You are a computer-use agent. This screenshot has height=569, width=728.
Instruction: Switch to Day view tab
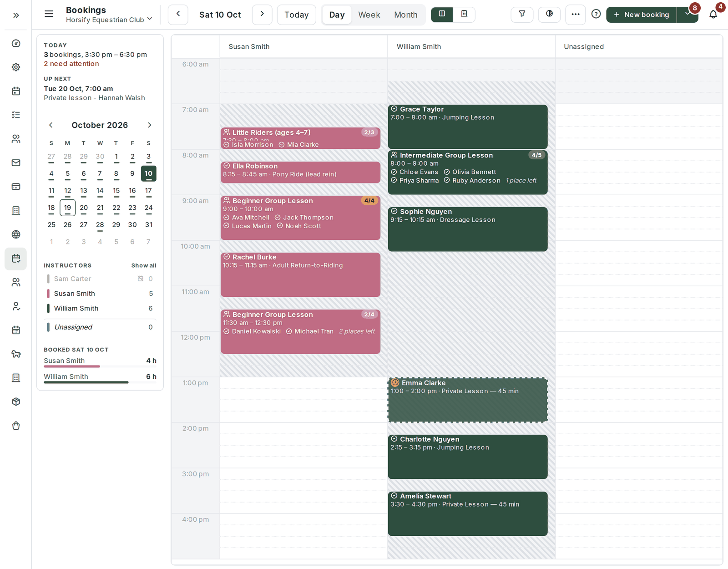[337, 15]
